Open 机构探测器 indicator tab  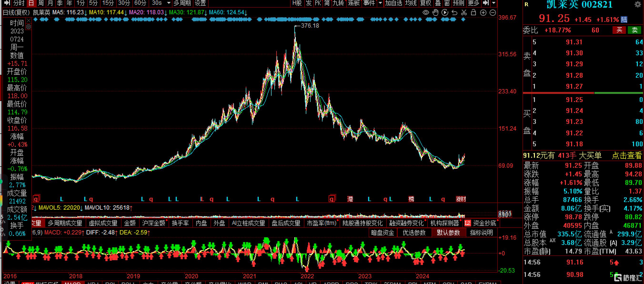pyautogui.click(x=445, y=223)
